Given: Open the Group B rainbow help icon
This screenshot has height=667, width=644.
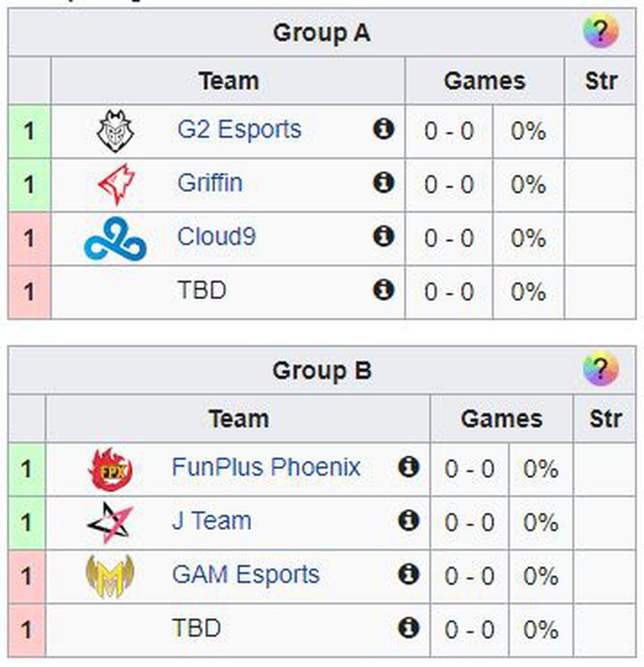Looking at the screenshot, I should coord(600,369).
